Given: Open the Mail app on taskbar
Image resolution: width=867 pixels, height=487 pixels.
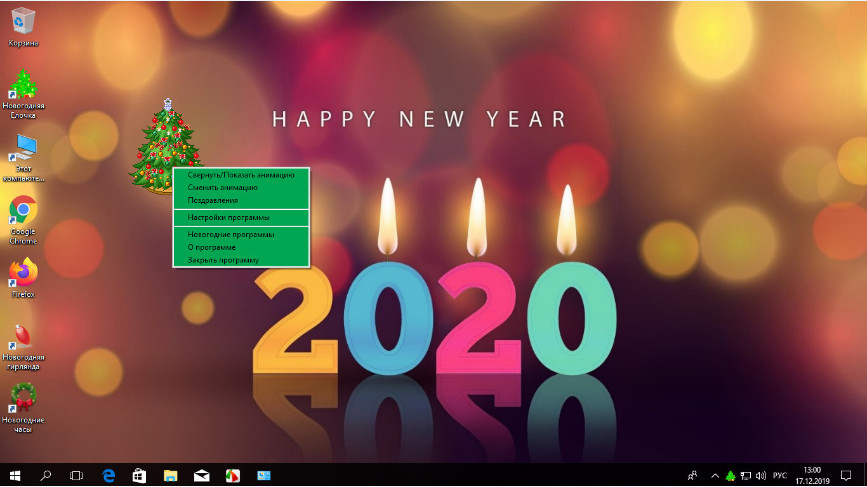Looking at the screenshot, I should click(202, 475).
